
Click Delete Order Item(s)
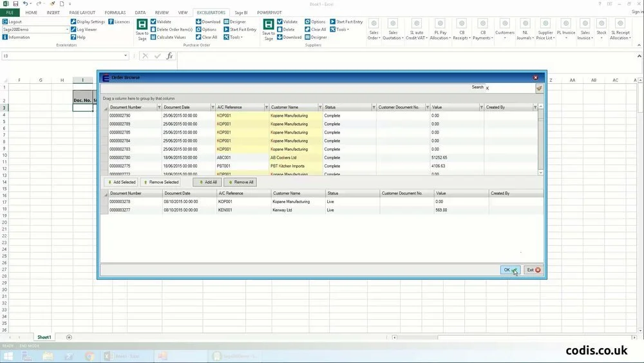pyautogui.click(x=171, y=30)
